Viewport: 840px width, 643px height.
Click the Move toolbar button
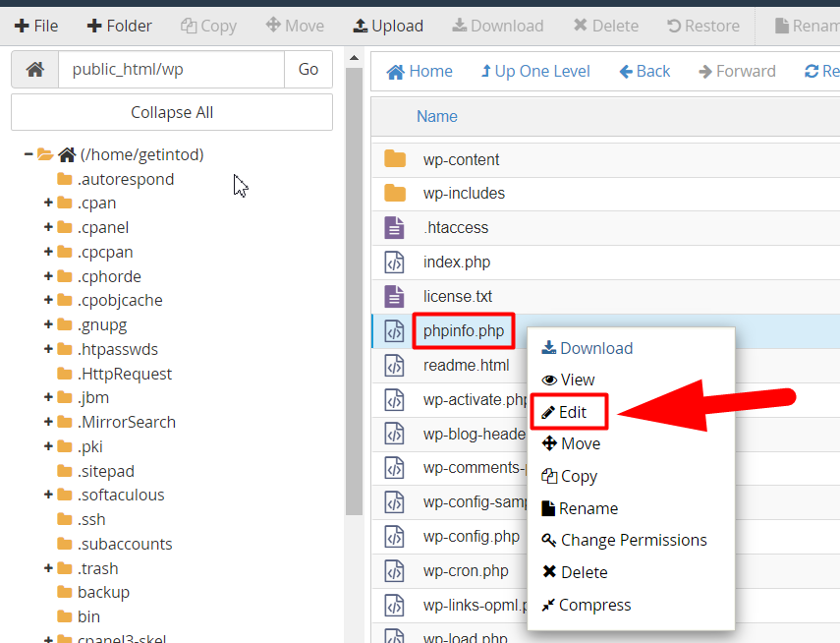pyautogui.click(x=295, y=26)
